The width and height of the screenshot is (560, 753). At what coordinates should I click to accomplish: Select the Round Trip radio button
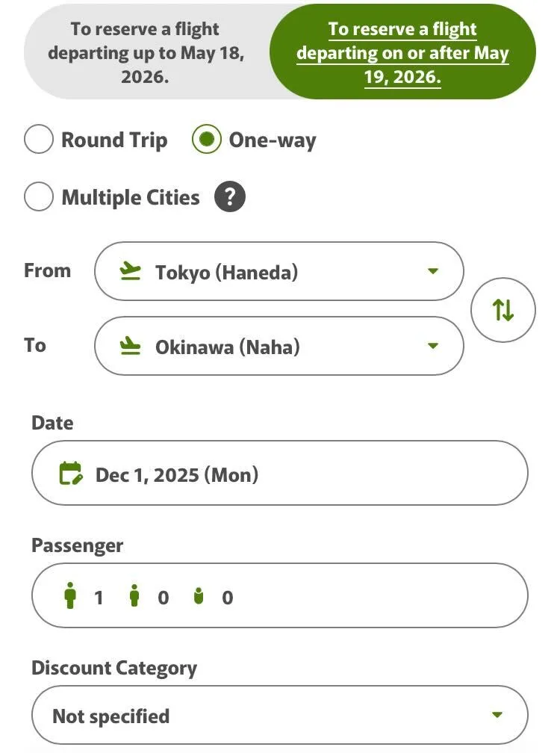click(39, 140)
